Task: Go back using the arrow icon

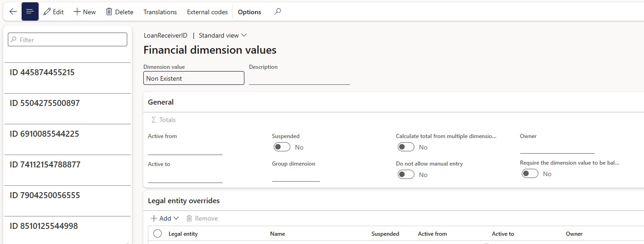Action: (x=13, y=11)
